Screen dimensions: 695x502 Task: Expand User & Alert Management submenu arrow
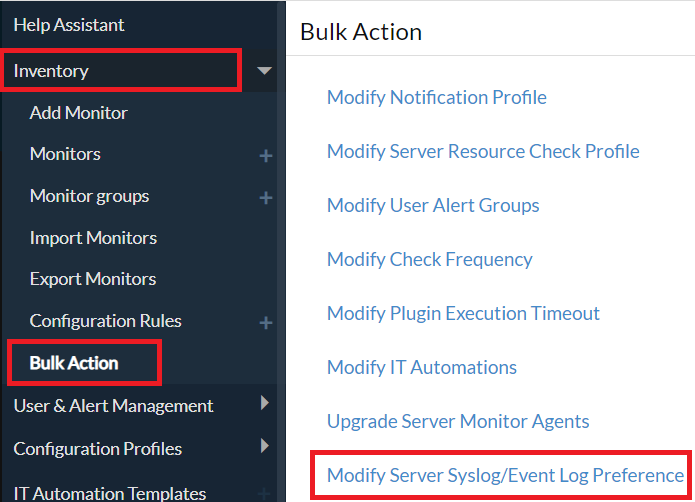264,404
